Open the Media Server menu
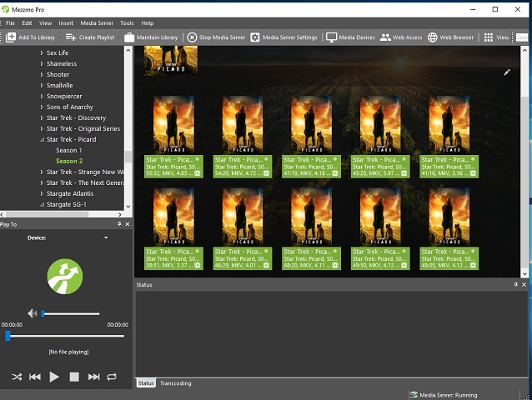532x400 pixels. pyautogui.click(x=97, y=23)
